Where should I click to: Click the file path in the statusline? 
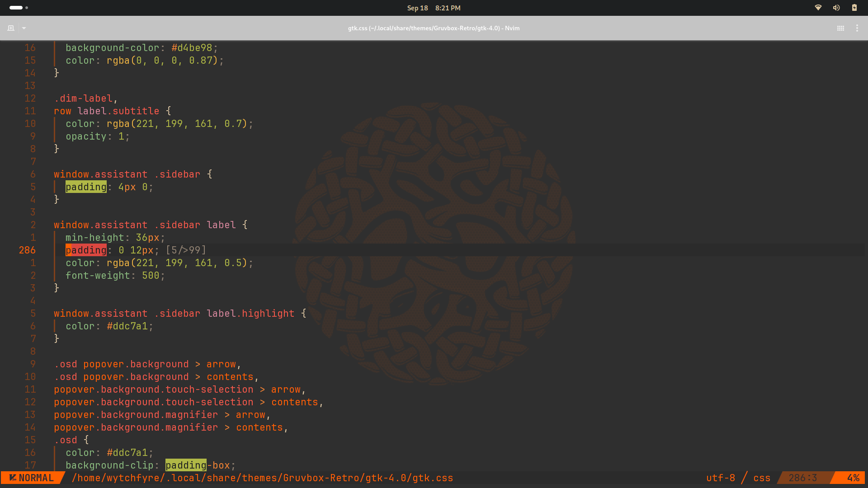(262, 478)
